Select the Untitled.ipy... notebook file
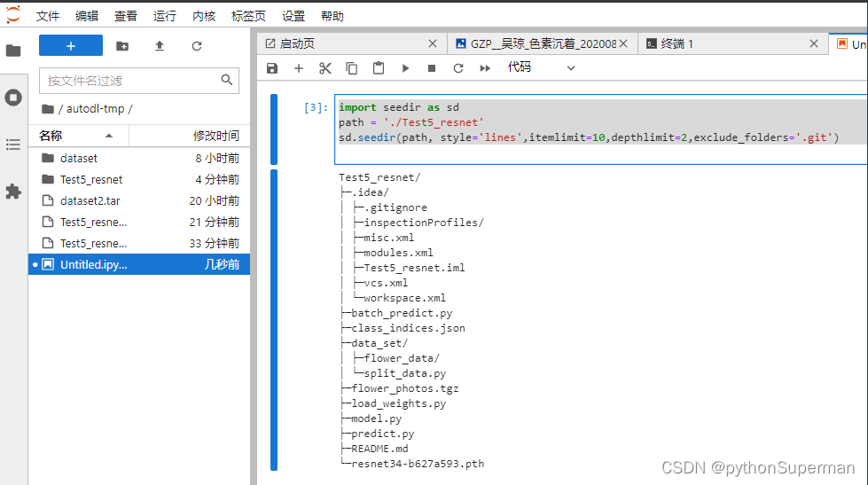Viewport: 868px width, 485px height. (x=139, y=264)
